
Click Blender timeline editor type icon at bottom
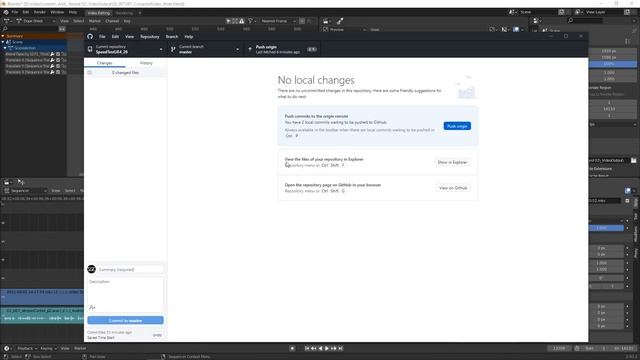(8, 348)
